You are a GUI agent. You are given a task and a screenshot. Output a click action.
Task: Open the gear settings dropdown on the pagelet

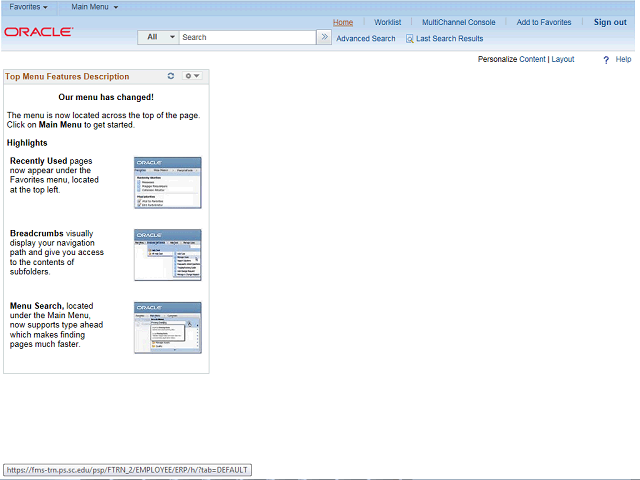tap(192, 76)
